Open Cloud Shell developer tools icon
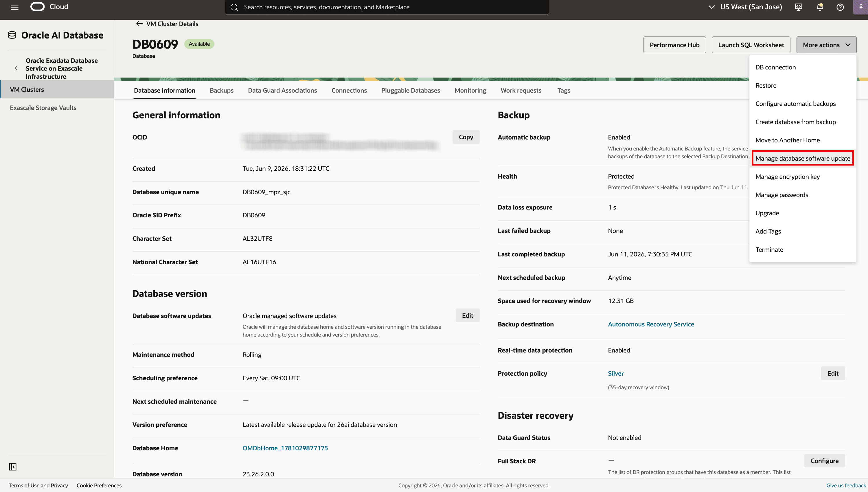 coord(799,7)
